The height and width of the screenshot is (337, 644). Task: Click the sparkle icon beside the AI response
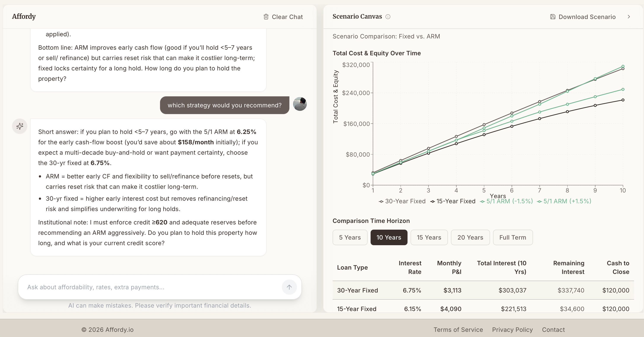(19, 126)
